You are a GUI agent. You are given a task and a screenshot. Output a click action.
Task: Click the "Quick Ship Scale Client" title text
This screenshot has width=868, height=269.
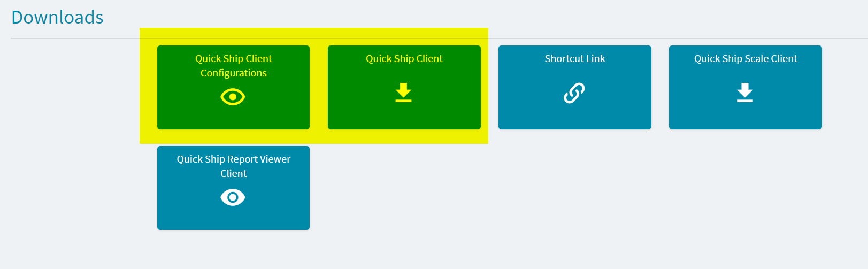pos(746,59)
